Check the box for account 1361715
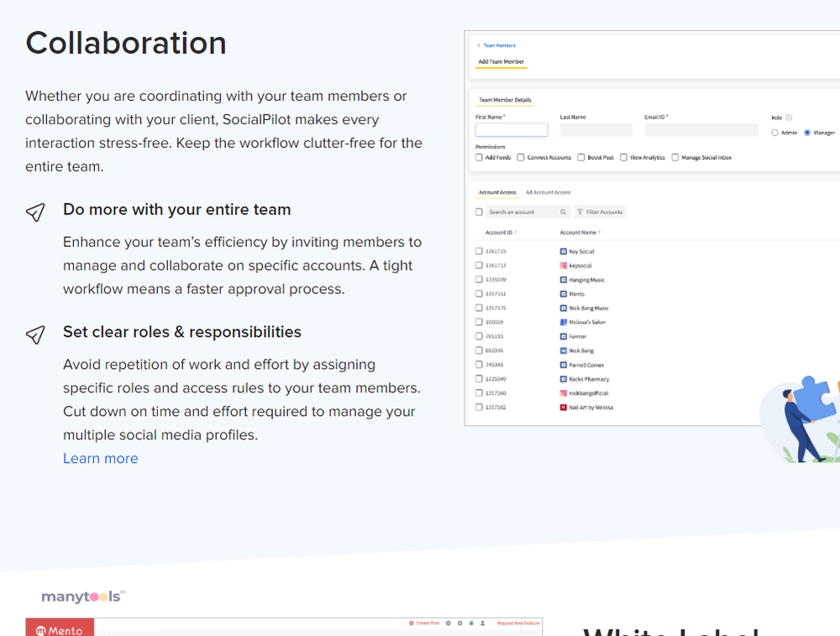 click(x=479, y=250)
